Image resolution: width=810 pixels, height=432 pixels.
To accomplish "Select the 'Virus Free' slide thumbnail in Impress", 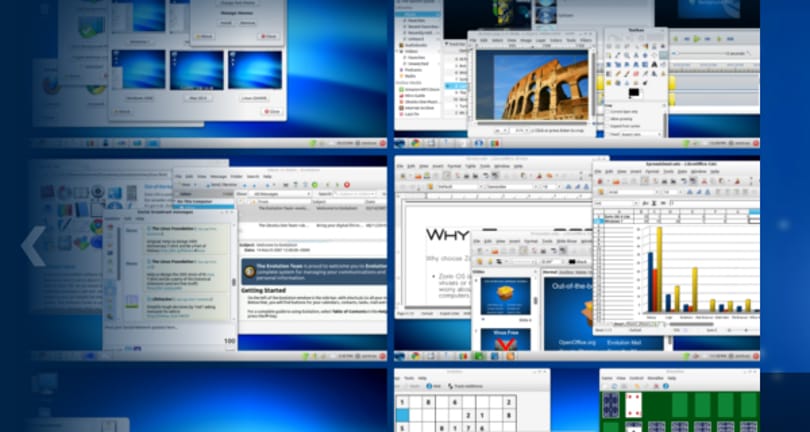I will [505, 340].
